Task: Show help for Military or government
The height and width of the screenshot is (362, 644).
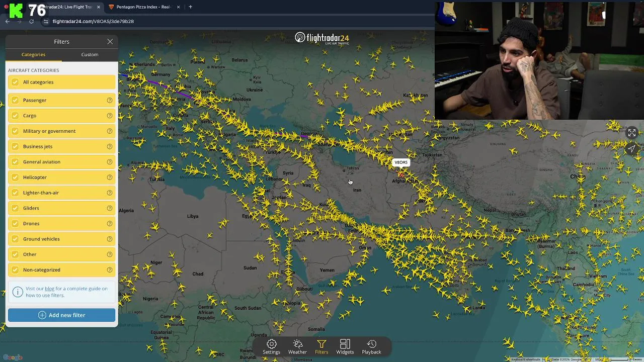Action: [109, 131]
